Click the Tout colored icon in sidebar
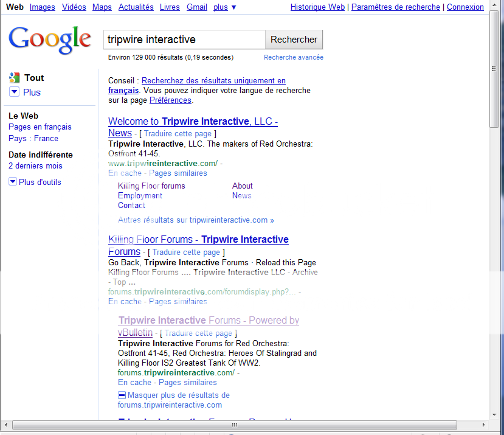This screenshot has width=504, height=435. (x=15, y=78)
